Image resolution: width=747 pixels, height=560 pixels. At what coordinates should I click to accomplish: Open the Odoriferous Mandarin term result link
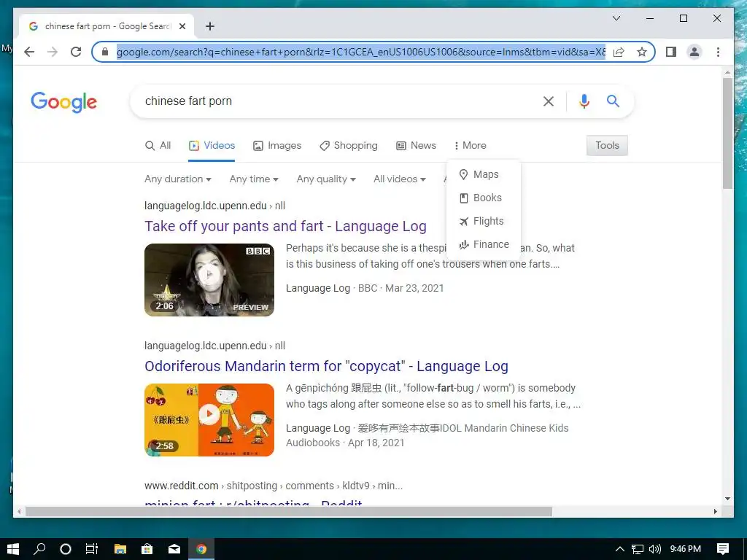click(326, 366)
